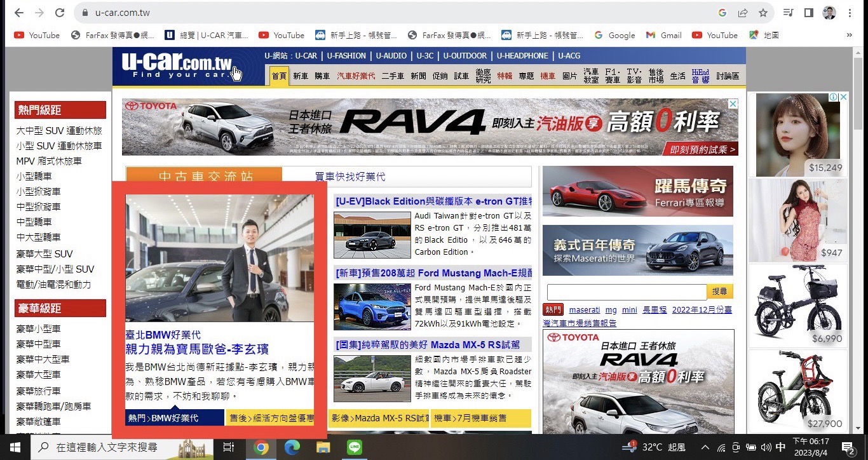Open the first YouTube bookmark
Screen dimensions: 868x460
[x=37, y=36]
